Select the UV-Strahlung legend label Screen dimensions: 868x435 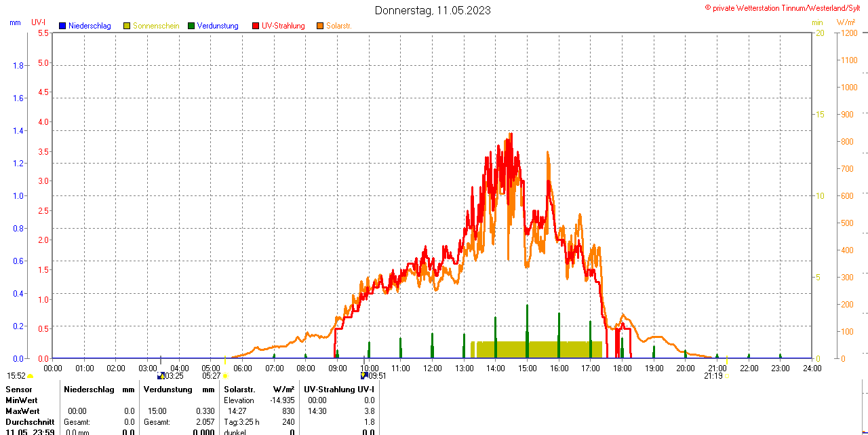click(x=283, y=26)
